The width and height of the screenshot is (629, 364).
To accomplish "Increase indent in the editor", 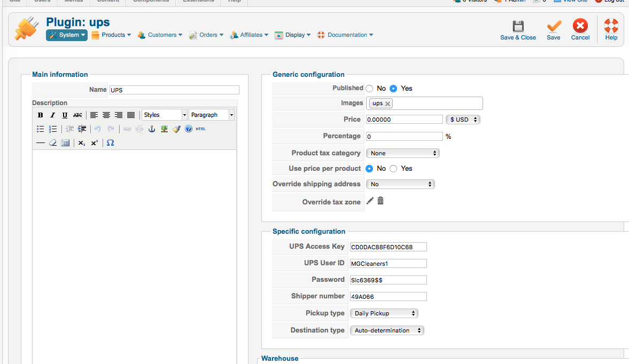I will click(x=82, y=129).
